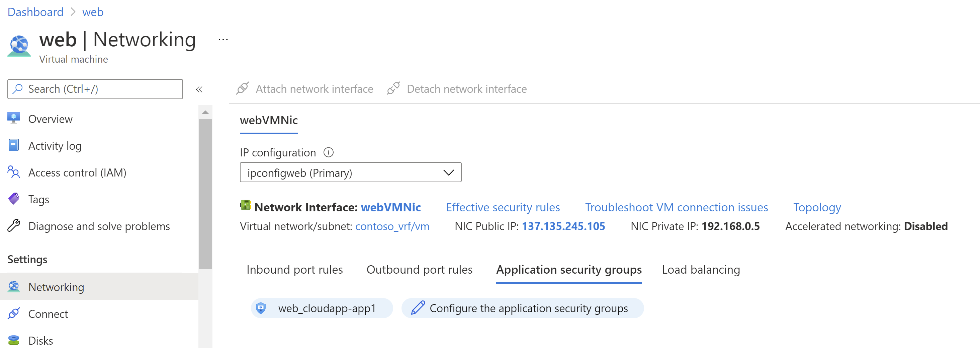
Task: Open the ipconfigweb (Primary) dropdown
Action: point(350,172)
